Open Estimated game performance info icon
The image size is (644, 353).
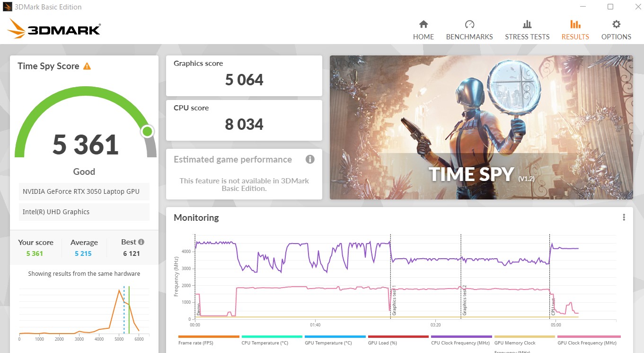point(310,159)
